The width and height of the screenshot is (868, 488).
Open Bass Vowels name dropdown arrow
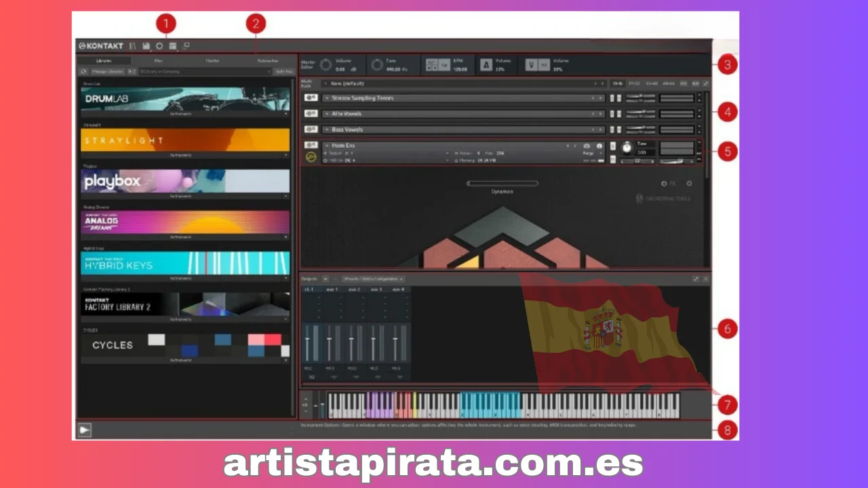tap(327, 129)
